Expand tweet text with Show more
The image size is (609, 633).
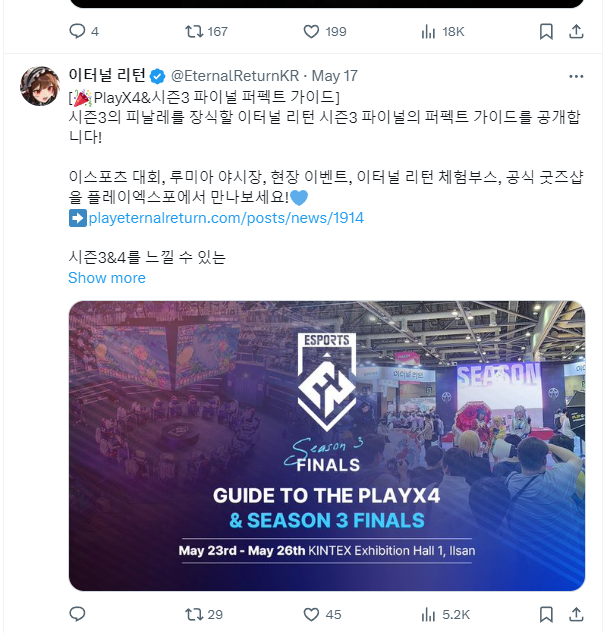[107, 278]
